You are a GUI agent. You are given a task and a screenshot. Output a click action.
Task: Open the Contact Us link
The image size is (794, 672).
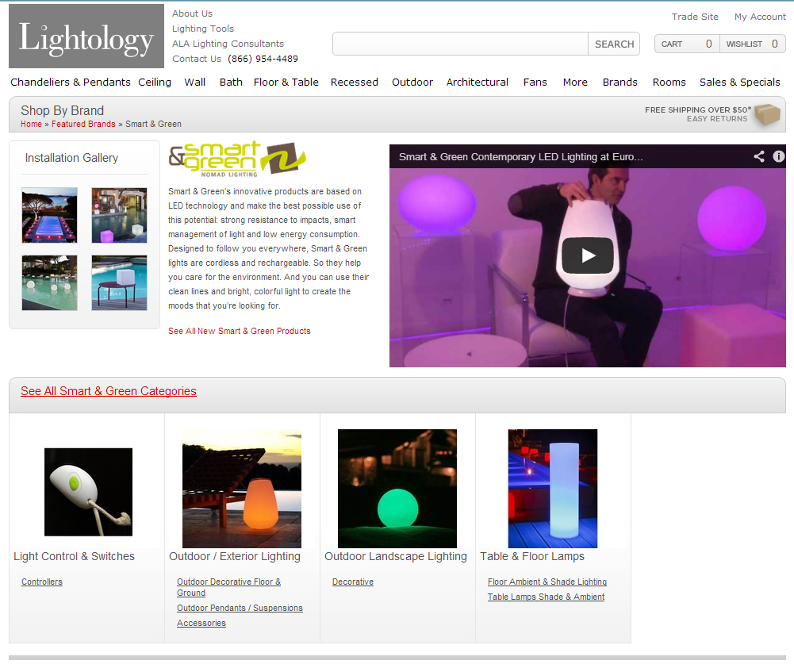pos(197,59)
